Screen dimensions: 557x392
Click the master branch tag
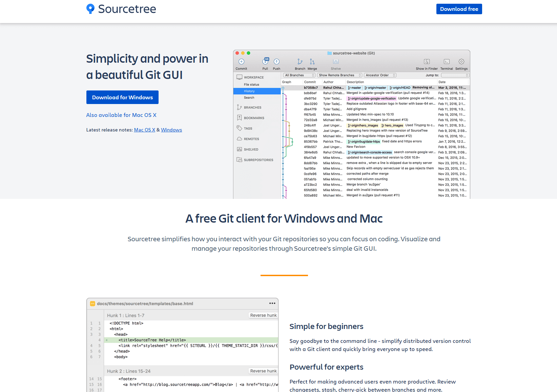pyautogui.click(x=354, y=88)
